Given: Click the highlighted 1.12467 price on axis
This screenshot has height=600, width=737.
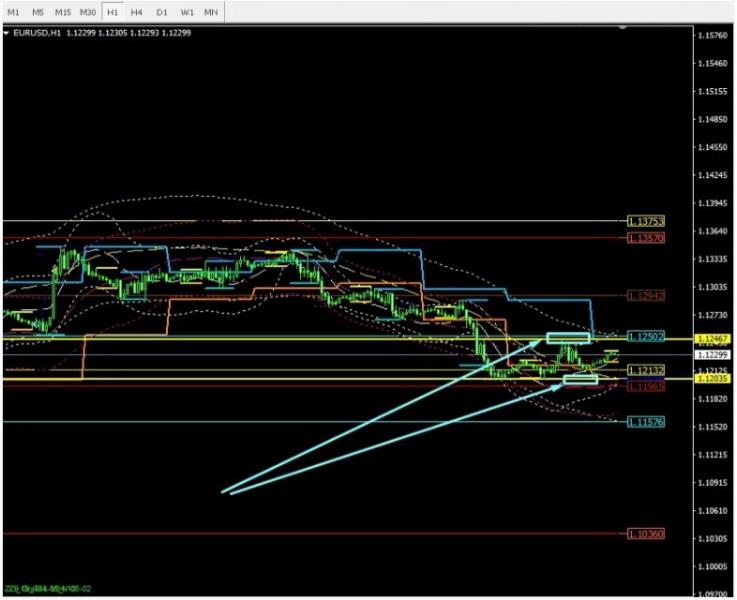Looking at the screenshot, I should pos(712,340).
